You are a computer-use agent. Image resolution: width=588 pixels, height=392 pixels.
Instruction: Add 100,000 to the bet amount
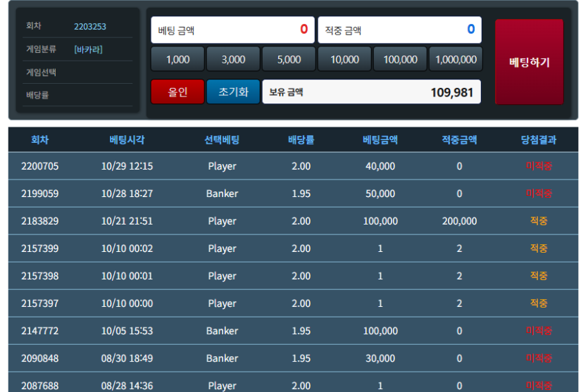tap(400, 59)
